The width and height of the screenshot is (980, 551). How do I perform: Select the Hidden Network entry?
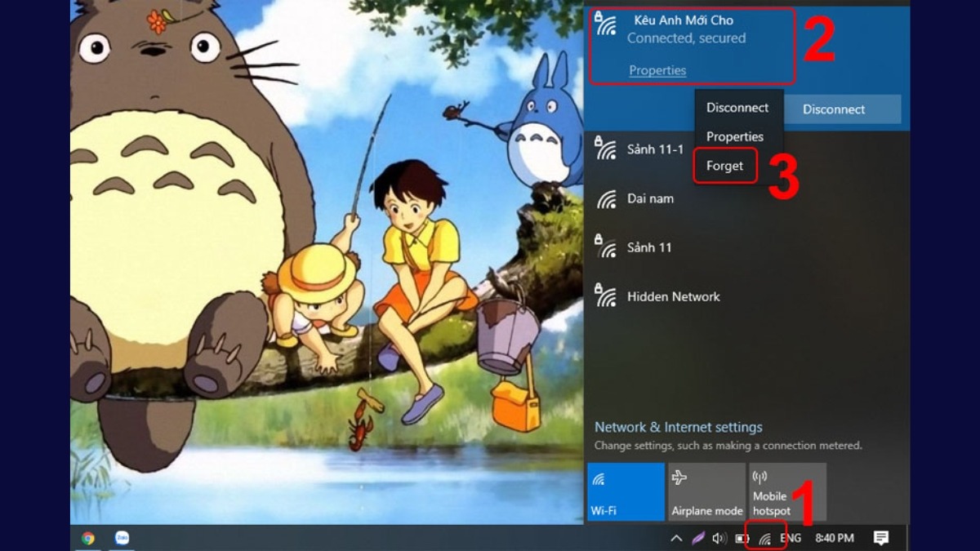[747, 296]
